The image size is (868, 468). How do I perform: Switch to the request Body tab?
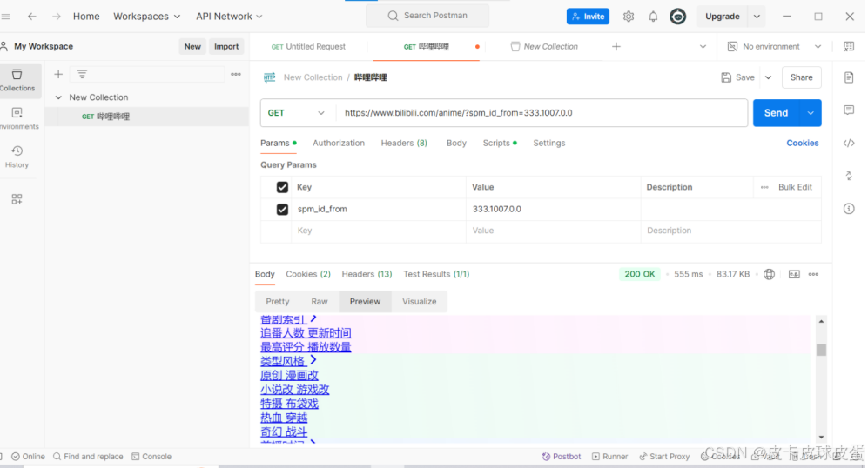(x=457, y=143)
